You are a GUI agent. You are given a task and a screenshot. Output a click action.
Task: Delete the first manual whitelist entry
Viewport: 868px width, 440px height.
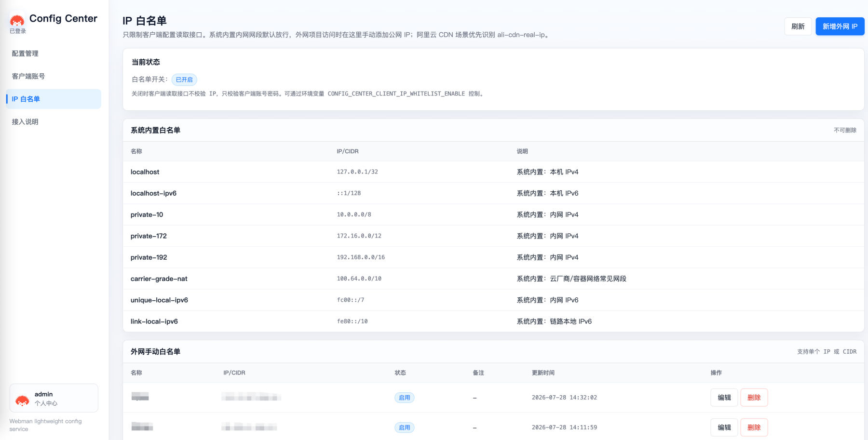point(754,398)
